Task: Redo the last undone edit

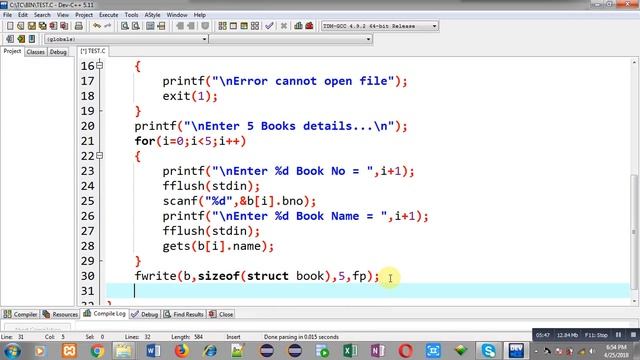Action: tap(107, 26)
